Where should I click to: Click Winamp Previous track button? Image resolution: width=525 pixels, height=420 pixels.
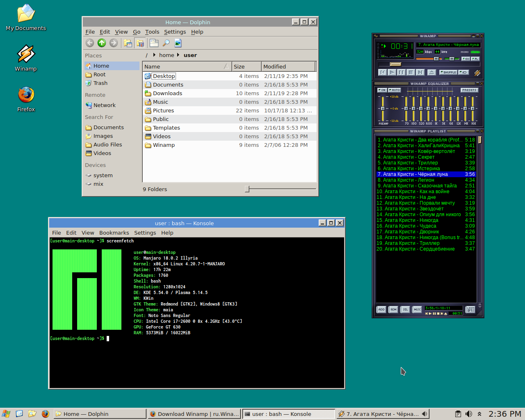tap(383, 72)
